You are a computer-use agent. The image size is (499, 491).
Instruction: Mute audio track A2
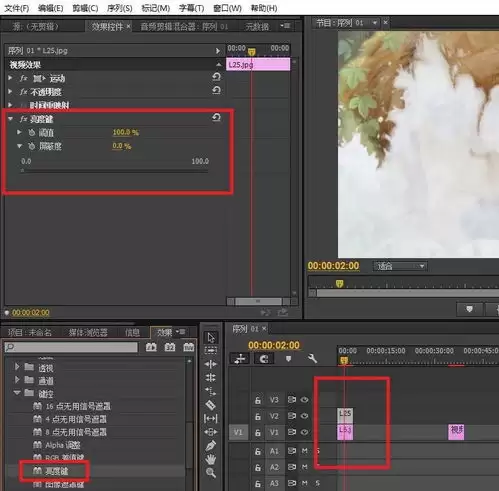304,467
